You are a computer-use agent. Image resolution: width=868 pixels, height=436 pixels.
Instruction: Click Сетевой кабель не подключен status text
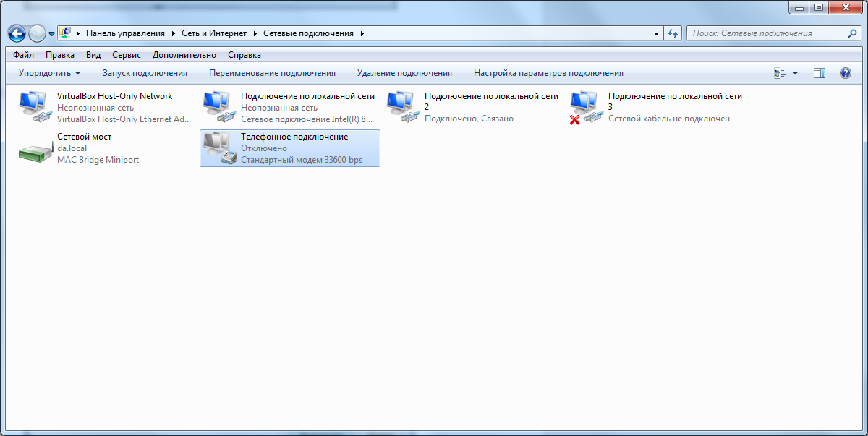pos(669,119)
